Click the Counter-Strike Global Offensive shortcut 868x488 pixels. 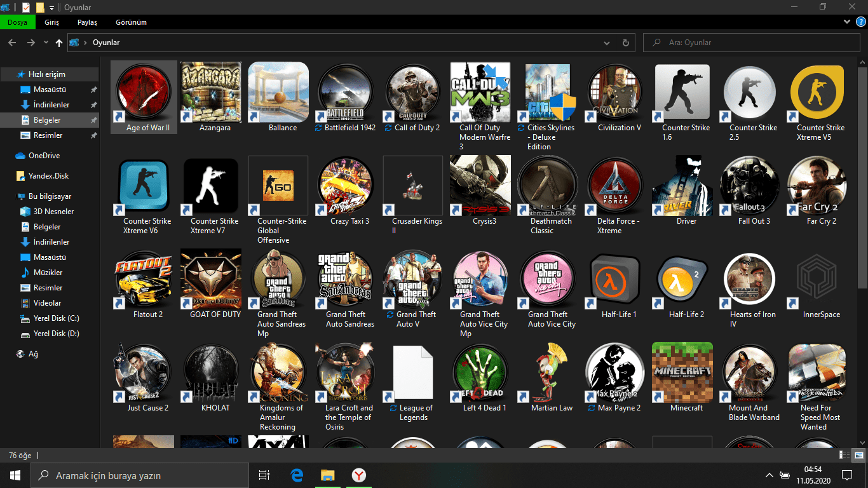[278, 186]
